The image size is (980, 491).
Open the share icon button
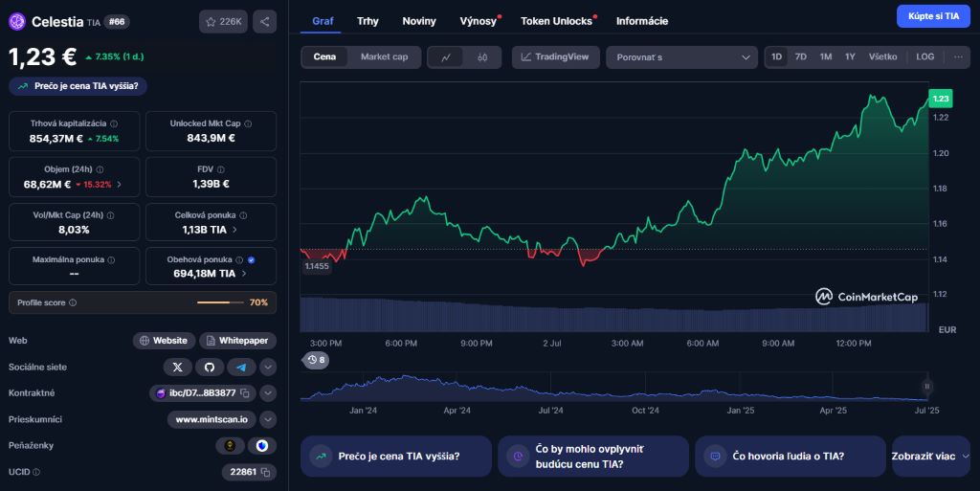265,22
